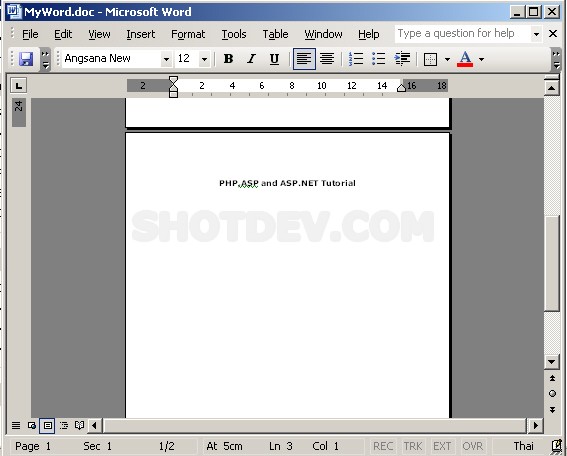Click horizontal scrollbar left arrow
Screen dimensions: 567x456
click(x=95, y=425)
